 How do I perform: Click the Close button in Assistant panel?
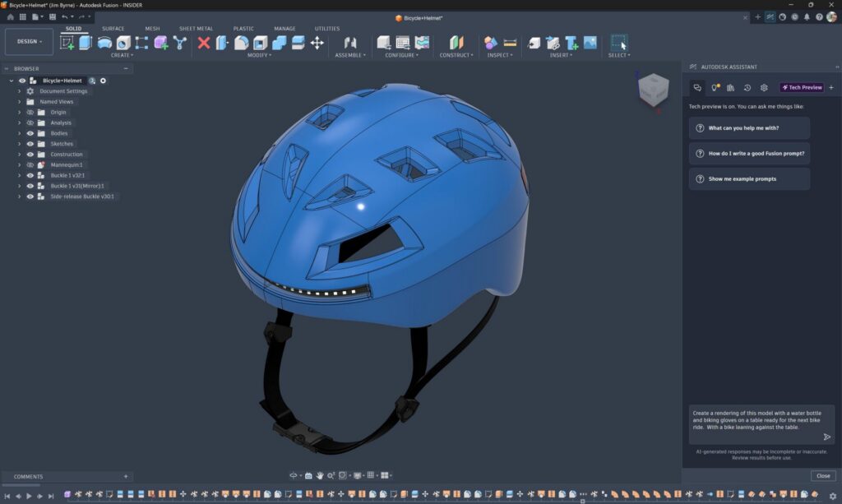822,475
